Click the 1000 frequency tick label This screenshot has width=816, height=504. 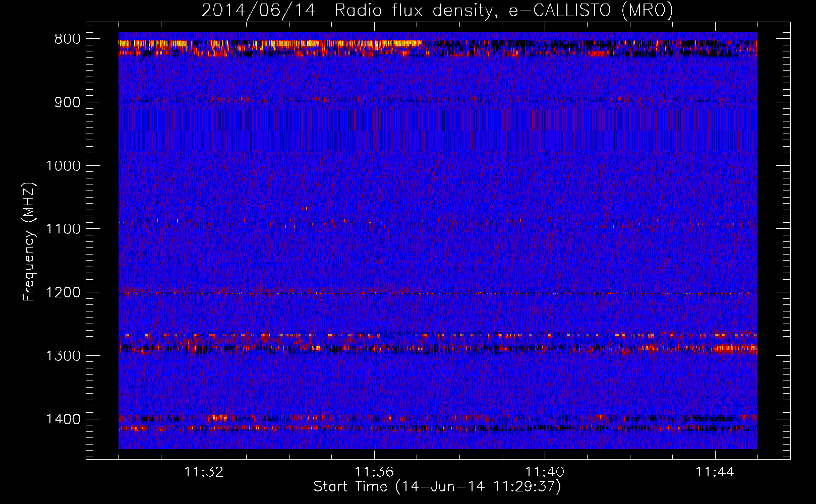[63, 166]
